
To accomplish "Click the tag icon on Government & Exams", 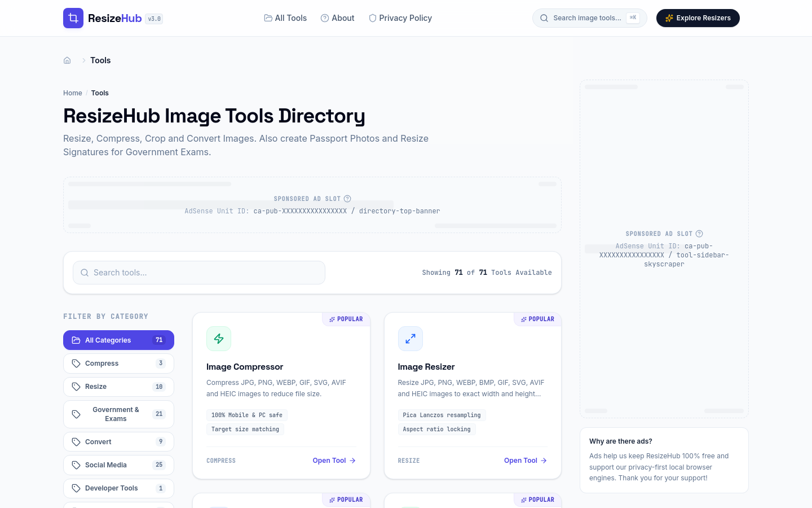I will [76, 414].
